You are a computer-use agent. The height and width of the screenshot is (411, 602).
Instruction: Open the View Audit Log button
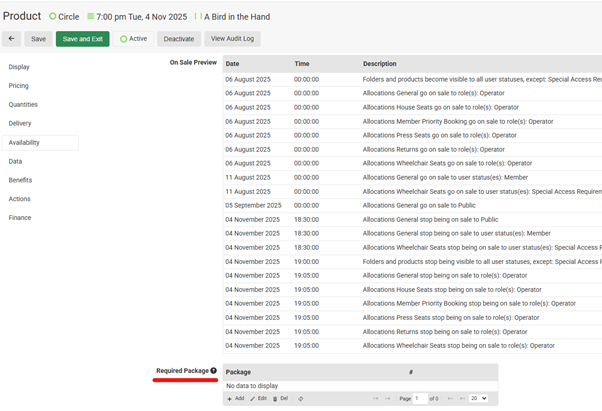pyautogui.click(x=232, y=39)
